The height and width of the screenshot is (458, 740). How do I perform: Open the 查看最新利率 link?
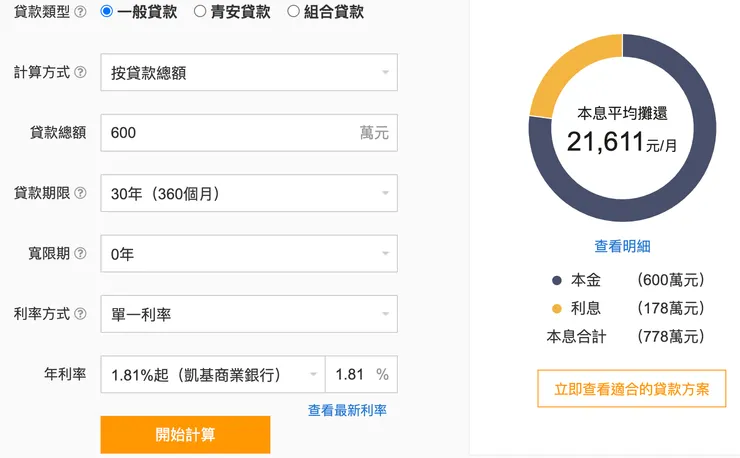click(x=347, y=410)
